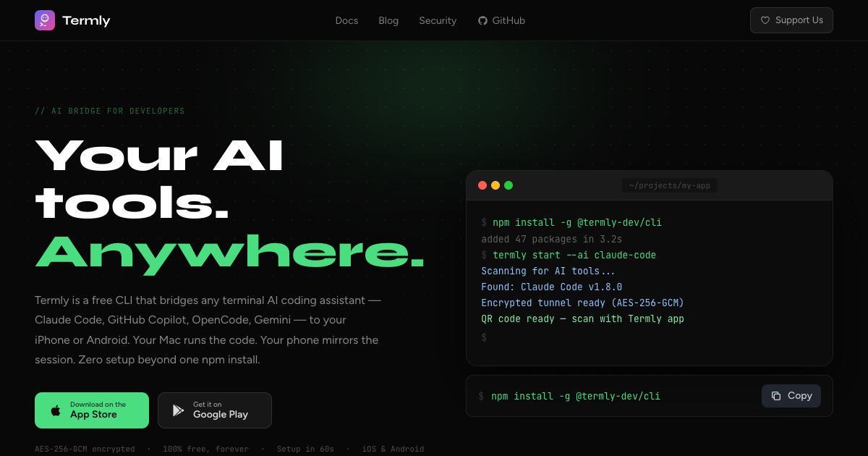Click the Termly brand name in the header
Screen dimensions: 868x456
pyautogui.click(x=86, y=20)
